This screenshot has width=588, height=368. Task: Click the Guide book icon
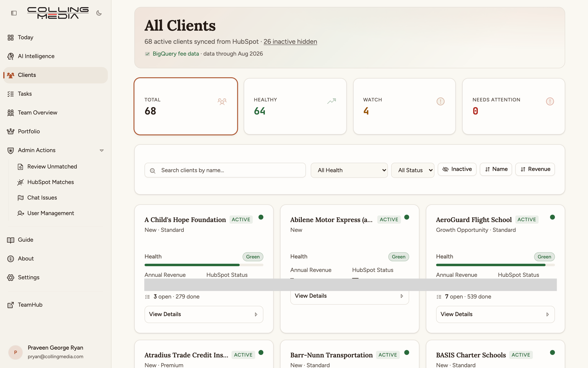point(11,240)
